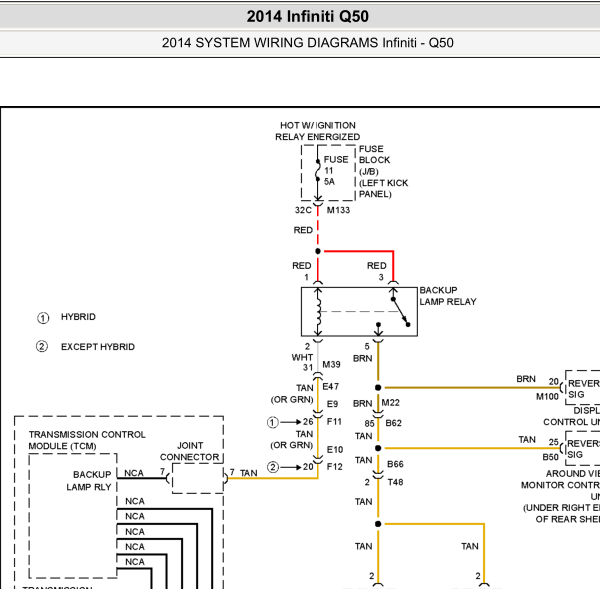
Task: Click connector label "M133"
Action: tap(338, 210)
